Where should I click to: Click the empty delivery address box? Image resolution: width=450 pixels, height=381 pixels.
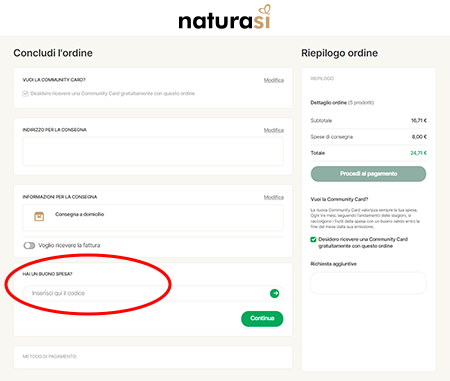click(153, 151)
